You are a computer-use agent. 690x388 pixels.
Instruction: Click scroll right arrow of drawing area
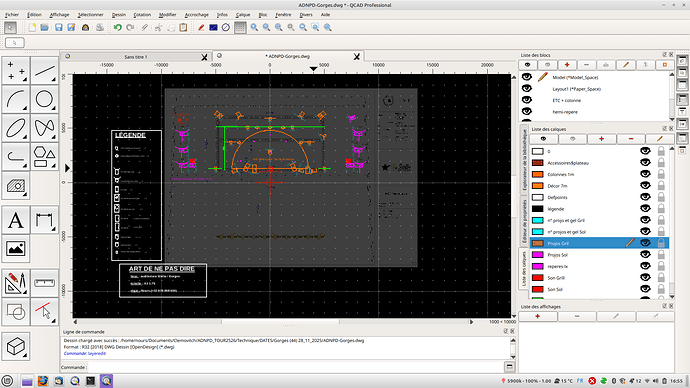point(471,322)
